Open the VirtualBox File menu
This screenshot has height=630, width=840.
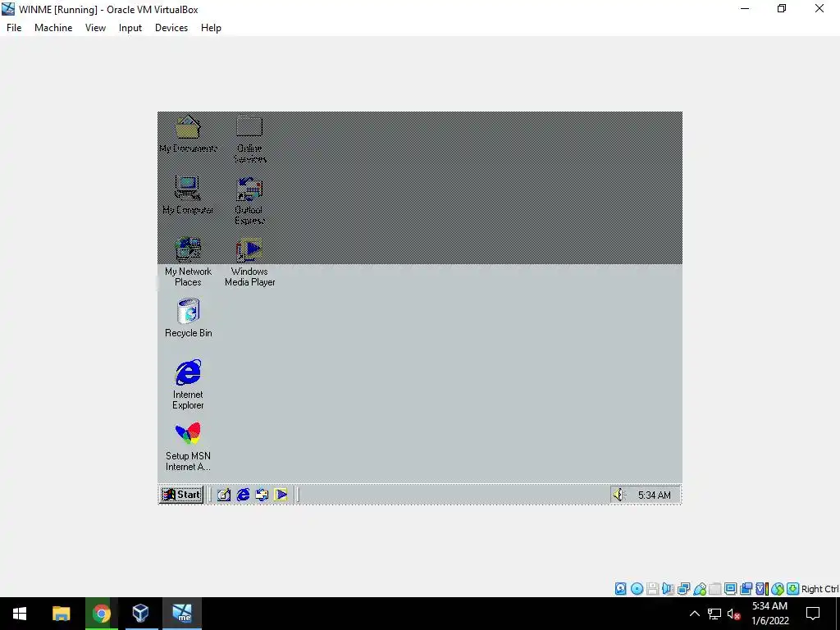click(14, 28)
